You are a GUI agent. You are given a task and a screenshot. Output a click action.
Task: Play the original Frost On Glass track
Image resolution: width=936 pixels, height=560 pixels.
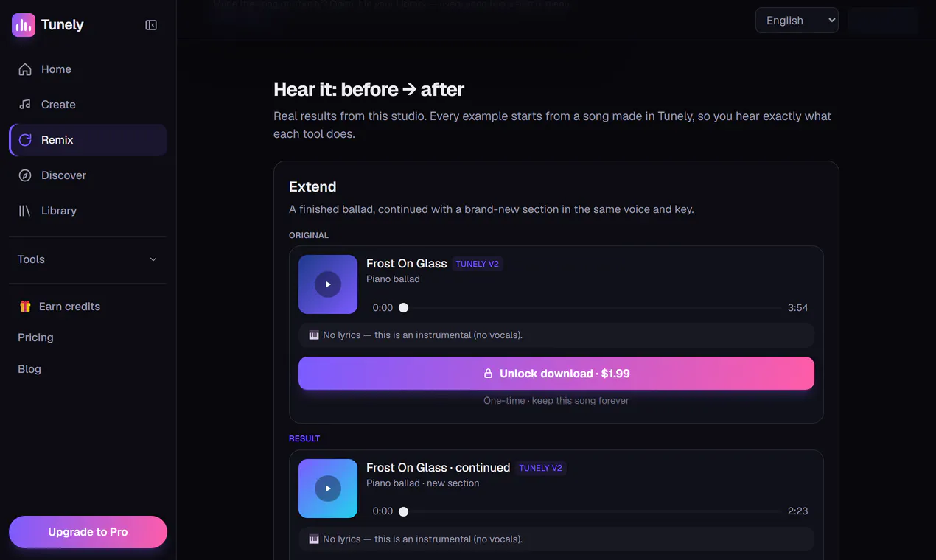point(328,284)
